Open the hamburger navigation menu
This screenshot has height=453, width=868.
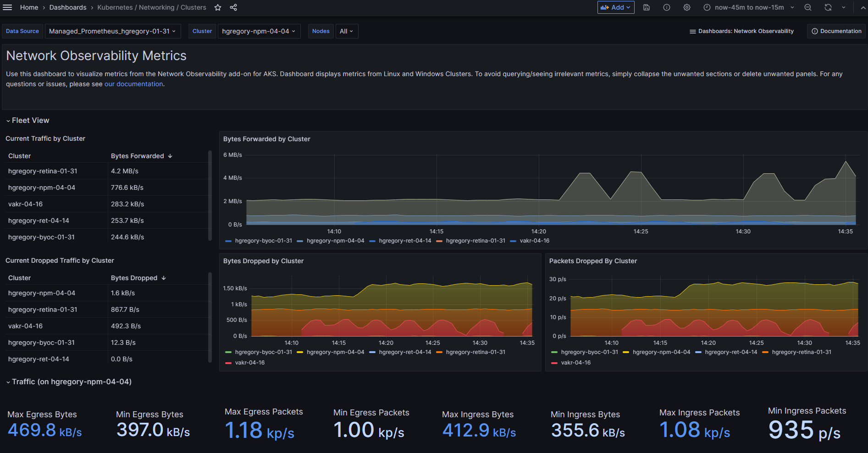pyautogui.click(x=7, y=7)
